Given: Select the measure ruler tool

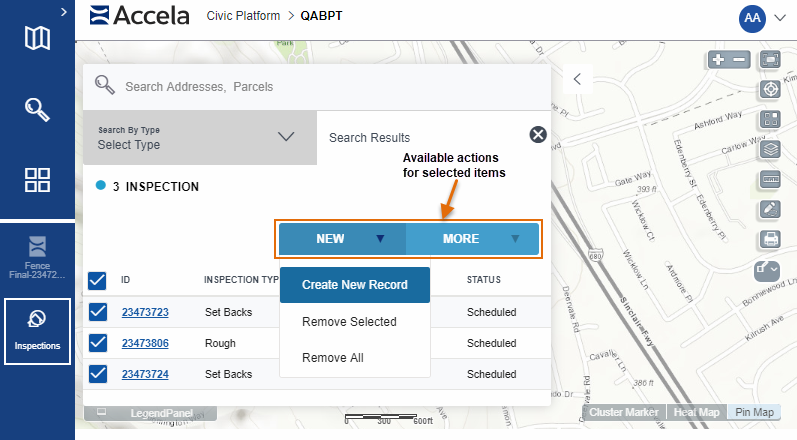Looking at the screenshot, I should [x=770, y=180].
